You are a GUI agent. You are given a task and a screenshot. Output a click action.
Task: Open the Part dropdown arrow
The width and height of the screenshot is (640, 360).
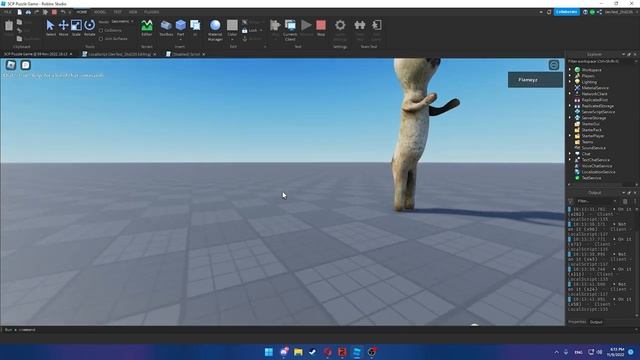tap(180, 39)
